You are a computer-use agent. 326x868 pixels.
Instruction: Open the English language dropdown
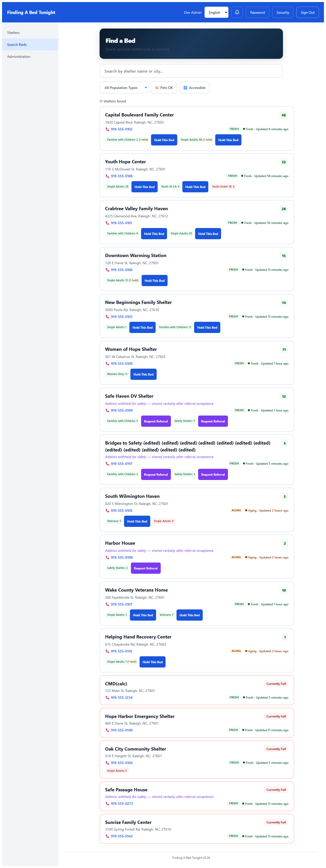pos(216,12)
